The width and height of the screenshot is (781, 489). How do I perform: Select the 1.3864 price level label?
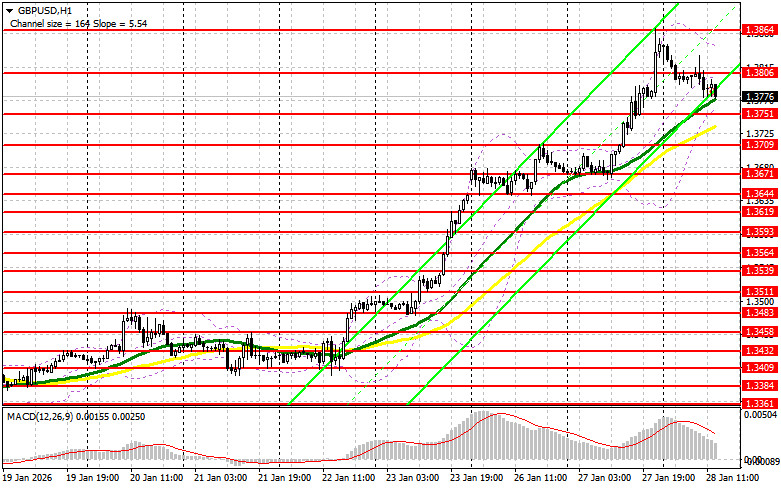(760, 30)
